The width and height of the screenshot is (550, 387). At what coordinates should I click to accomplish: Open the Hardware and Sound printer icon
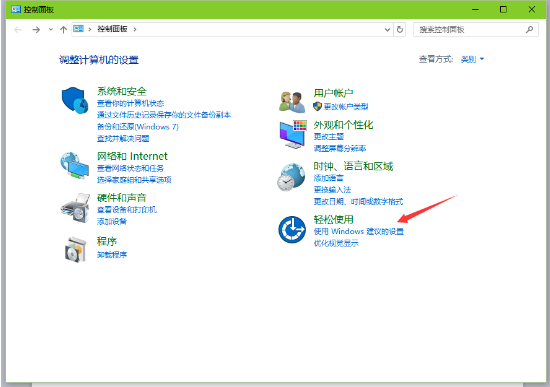pos(75,208)
